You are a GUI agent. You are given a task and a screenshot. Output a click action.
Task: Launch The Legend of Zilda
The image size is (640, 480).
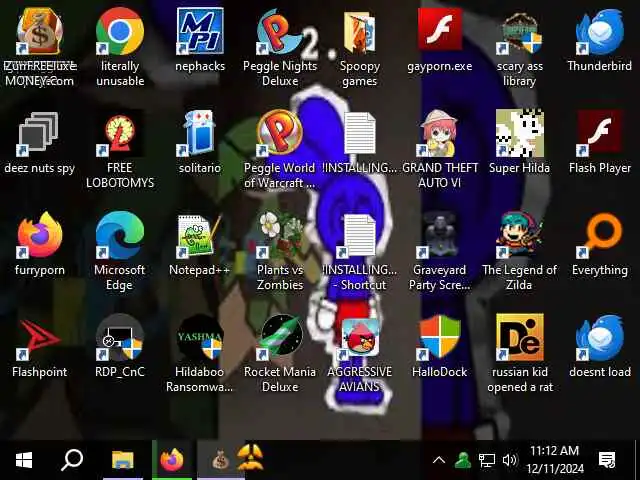[x=519, y=236]
